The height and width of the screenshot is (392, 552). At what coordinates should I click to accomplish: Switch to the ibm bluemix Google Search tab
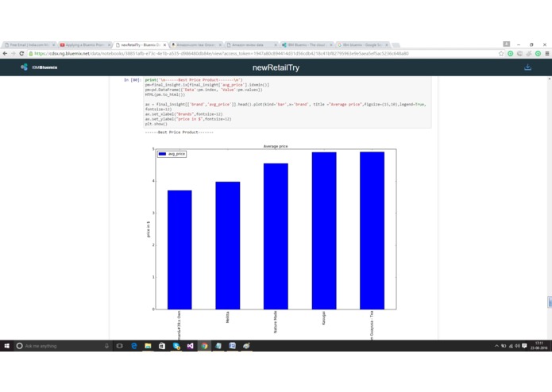pyautogui.click(x=362, y=45)
